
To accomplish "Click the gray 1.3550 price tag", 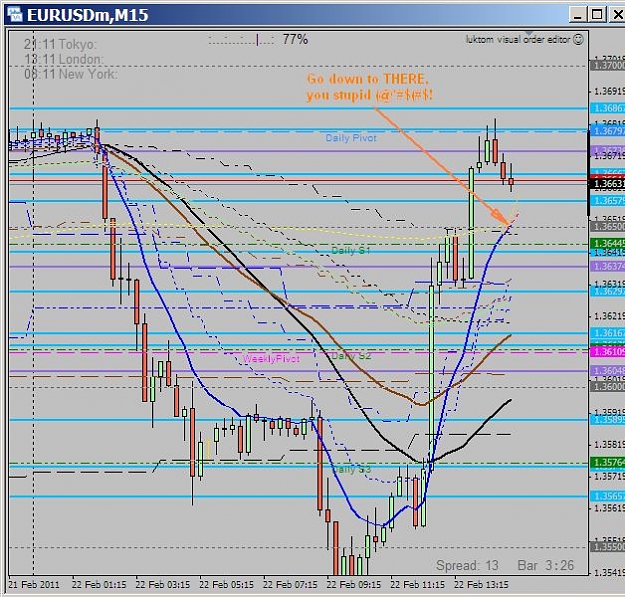I will (x=607, y=547).
